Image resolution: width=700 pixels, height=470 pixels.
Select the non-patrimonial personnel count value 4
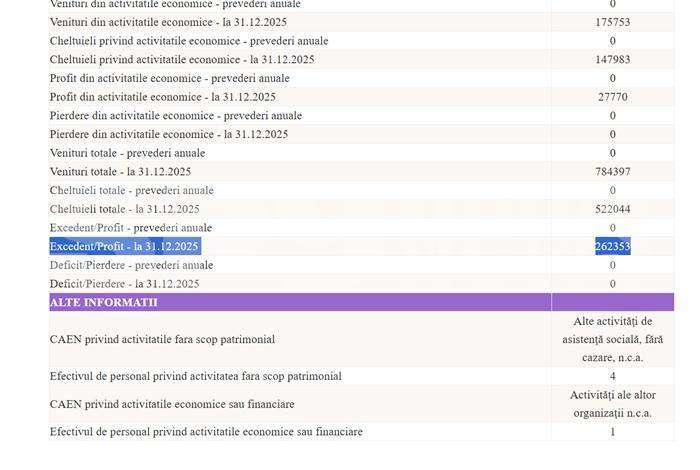(612, 377)
